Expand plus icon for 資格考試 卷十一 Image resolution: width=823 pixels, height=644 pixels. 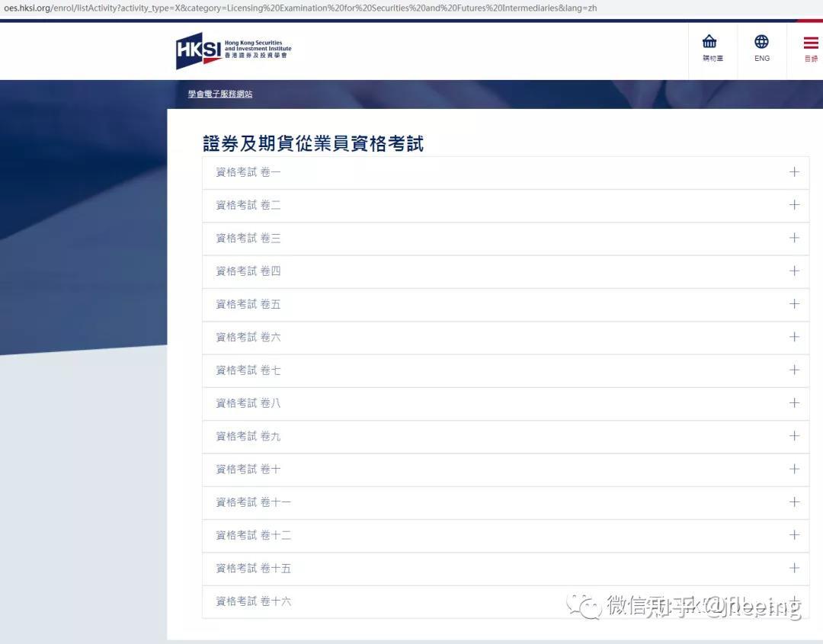click(794, 502)
